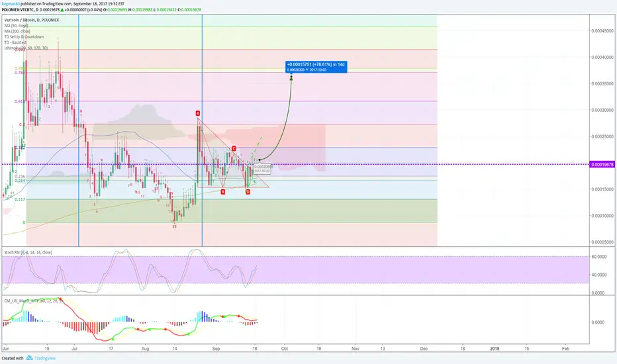Click the Oct label on the time axis
Screen dimensions: 617x364
(285, 349)
